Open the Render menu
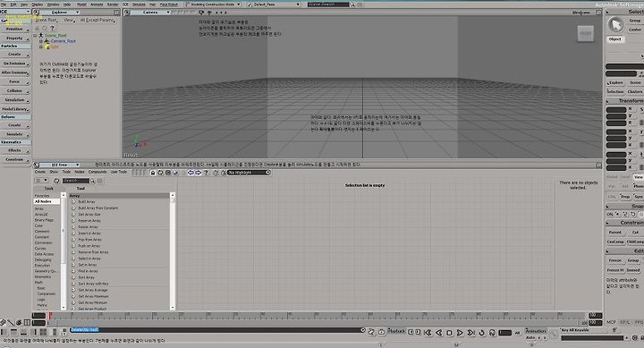The height and width of the screenshot is (348, 644). pyautogui.click(x=113, y=4)
